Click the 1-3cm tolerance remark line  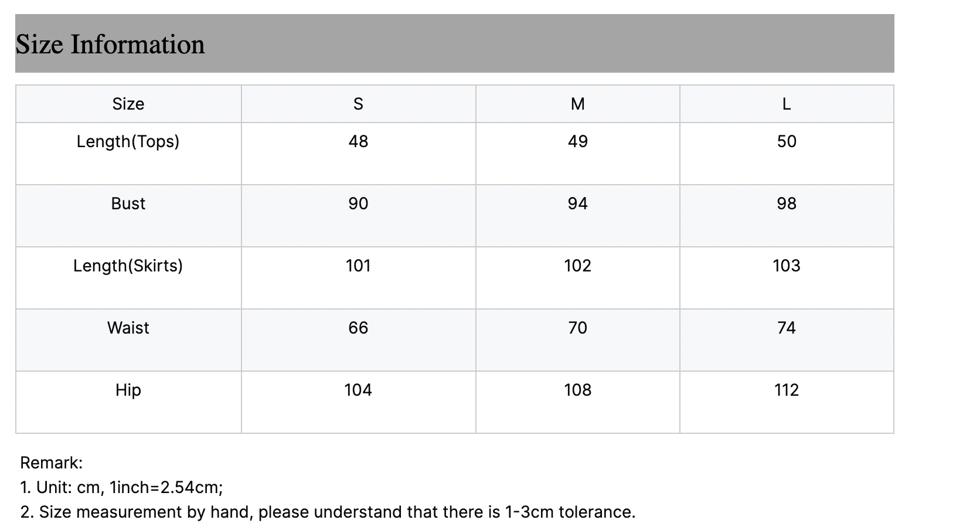coord(328,512)
